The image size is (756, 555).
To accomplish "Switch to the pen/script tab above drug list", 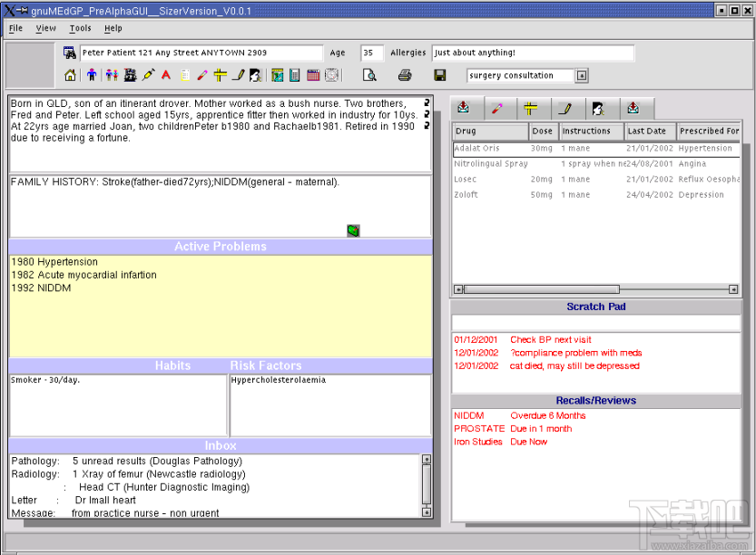I will pyautogui.click(x=563, y=108).
